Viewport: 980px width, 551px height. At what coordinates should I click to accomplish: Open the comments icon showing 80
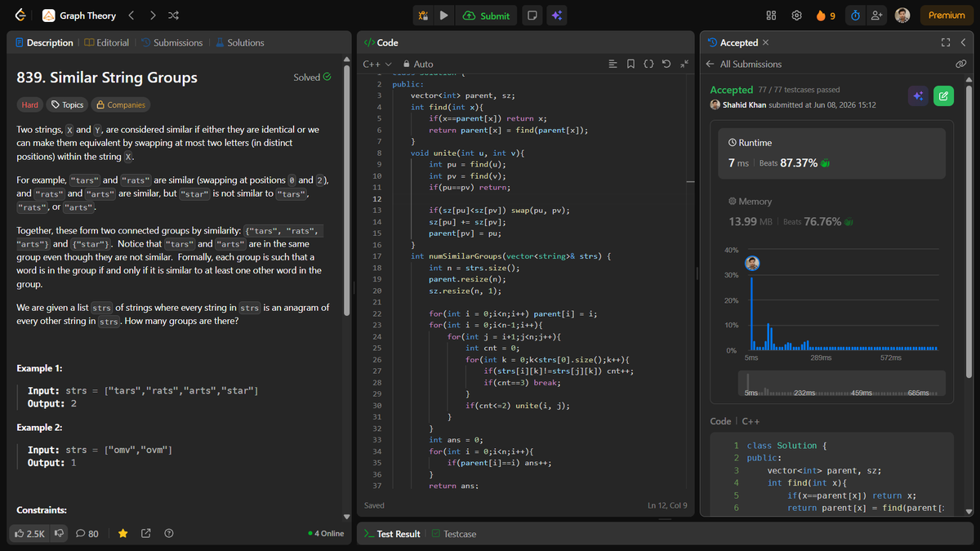click(x=87, y=534)
